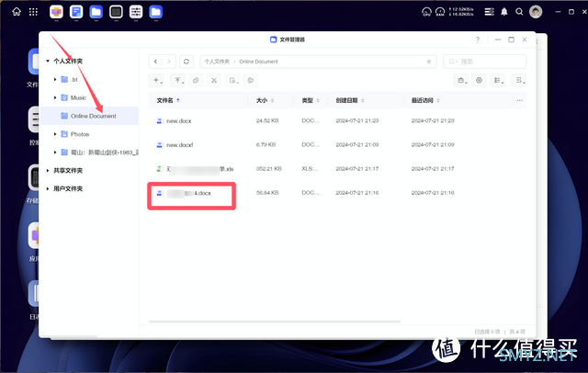
Task: Click Online Document in the breadcrumb path
Action: 258,62
